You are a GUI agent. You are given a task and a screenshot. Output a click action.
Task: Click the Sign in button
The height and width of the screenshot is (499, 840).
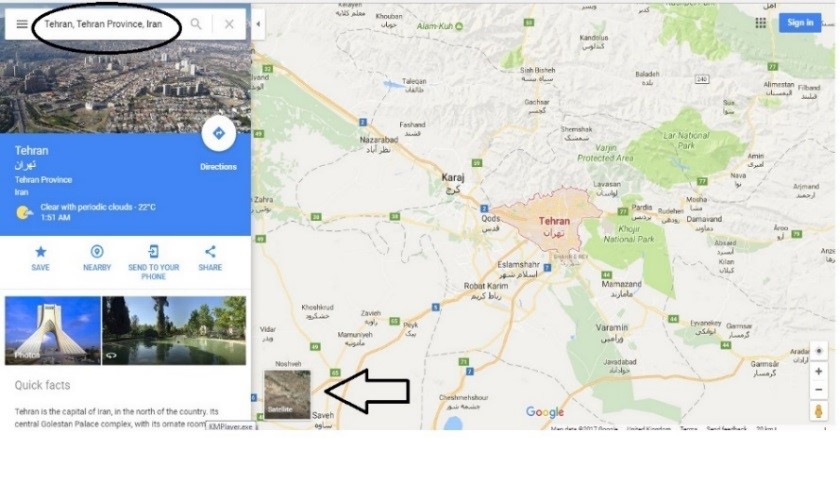pos(800,23)
